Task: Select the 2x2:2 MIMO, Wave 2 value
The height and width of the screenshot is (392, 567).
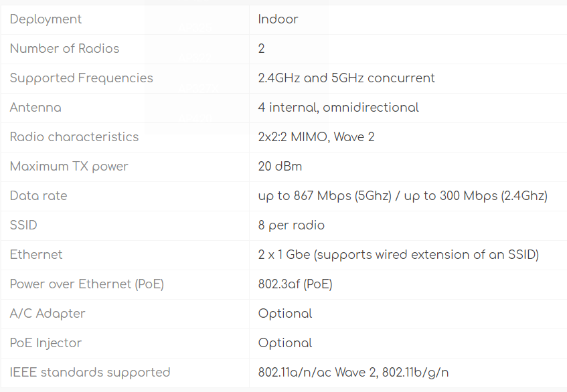Action: pyautogui.click(x=316, y=137)
